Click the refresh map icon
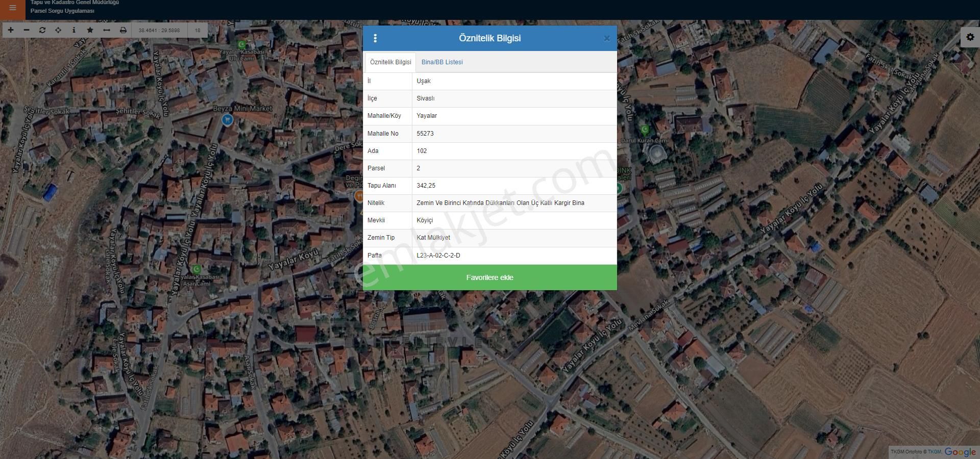The height and width of the screenshot is (459, 980). [x=42, y=30]
